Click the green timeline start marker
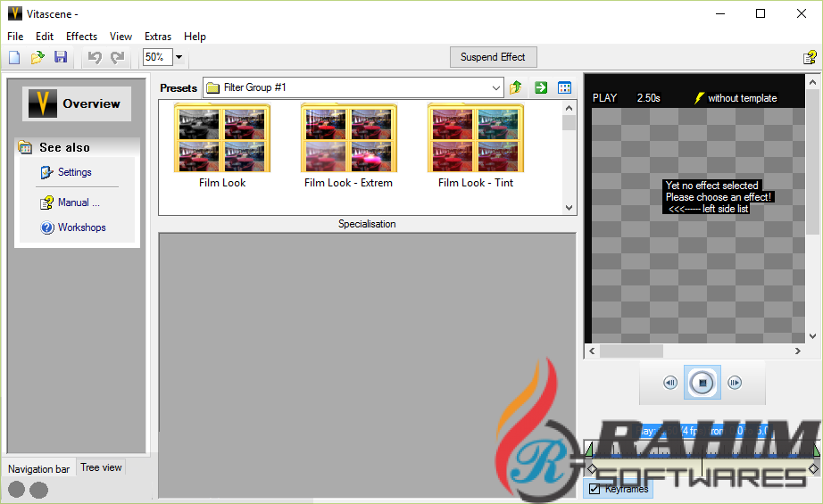Screen dimensions: 823x504 [x=589, y=450]
